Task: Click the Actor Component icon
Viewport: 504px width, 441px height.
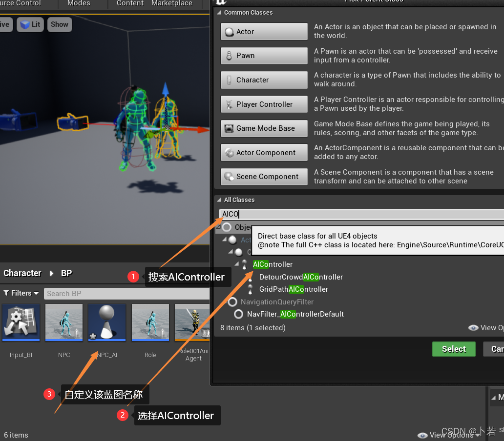Action: [229, 153]
